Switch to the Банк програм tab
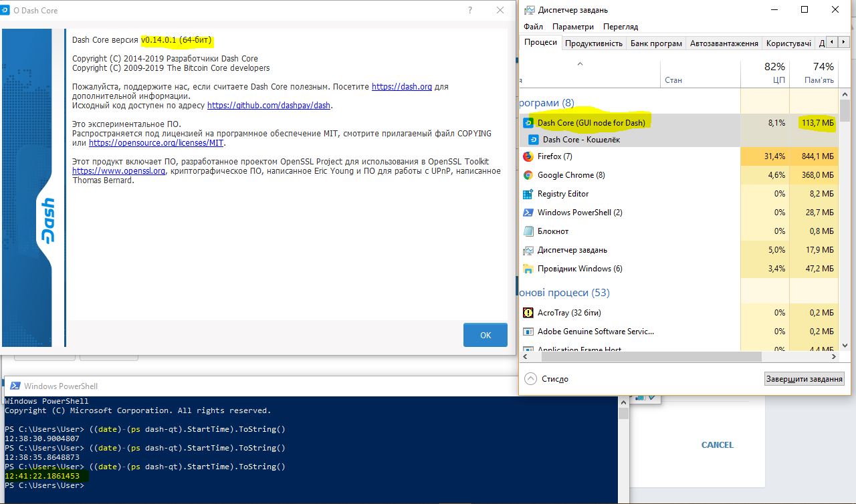This screenshot has width=856, height=504. (x=656, y=43)
